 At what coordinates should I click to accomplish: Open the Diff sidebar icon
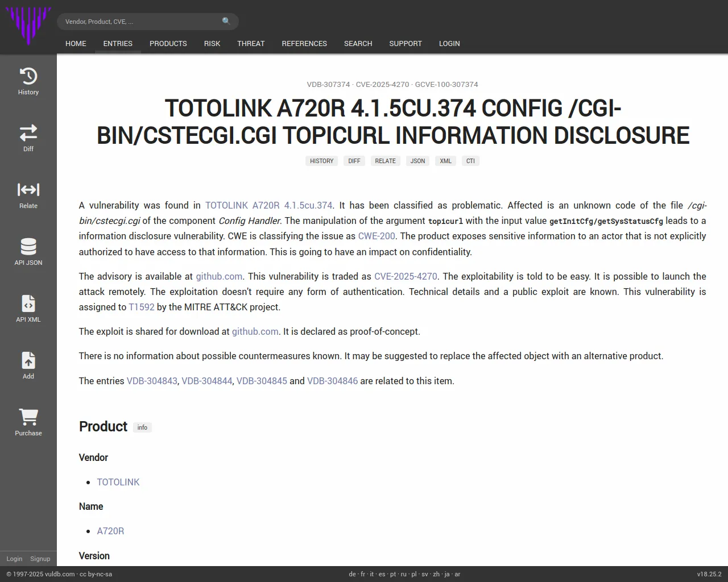[x=28, y=139]
